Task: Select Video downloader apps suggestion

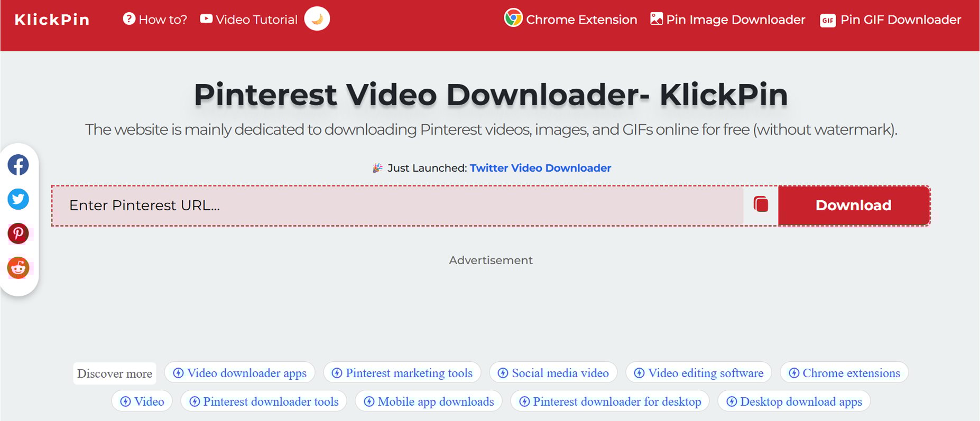Action: point(240,373)
